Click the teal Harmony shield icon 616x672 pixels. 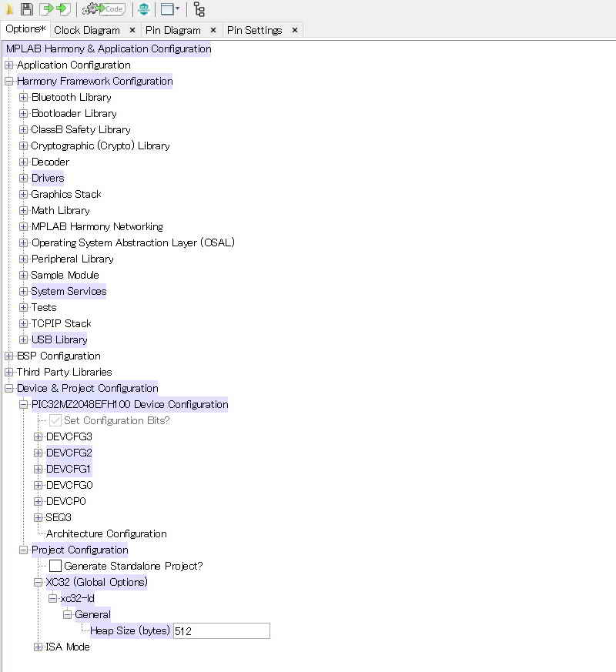click(x=143, y=9)
